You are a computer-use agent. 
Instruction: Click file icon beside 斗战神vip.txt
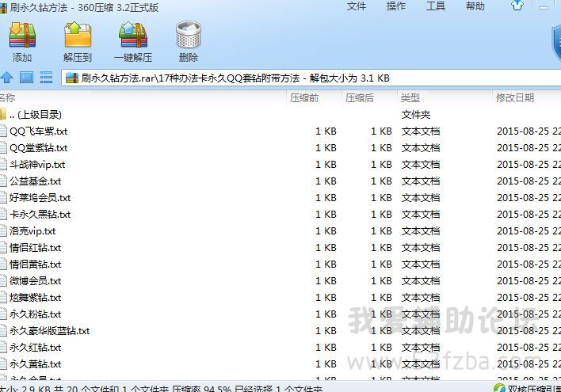(3, 165)
